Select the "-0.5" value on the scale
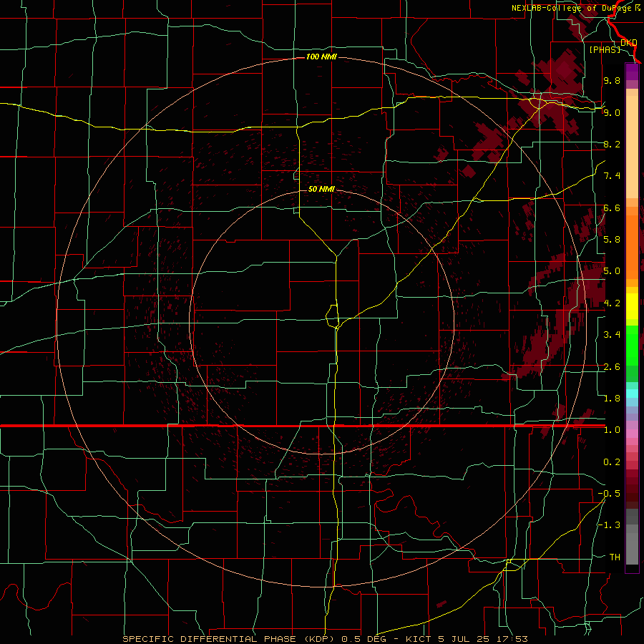The width and height of the screenshot is (644, 644). (609, 494)
